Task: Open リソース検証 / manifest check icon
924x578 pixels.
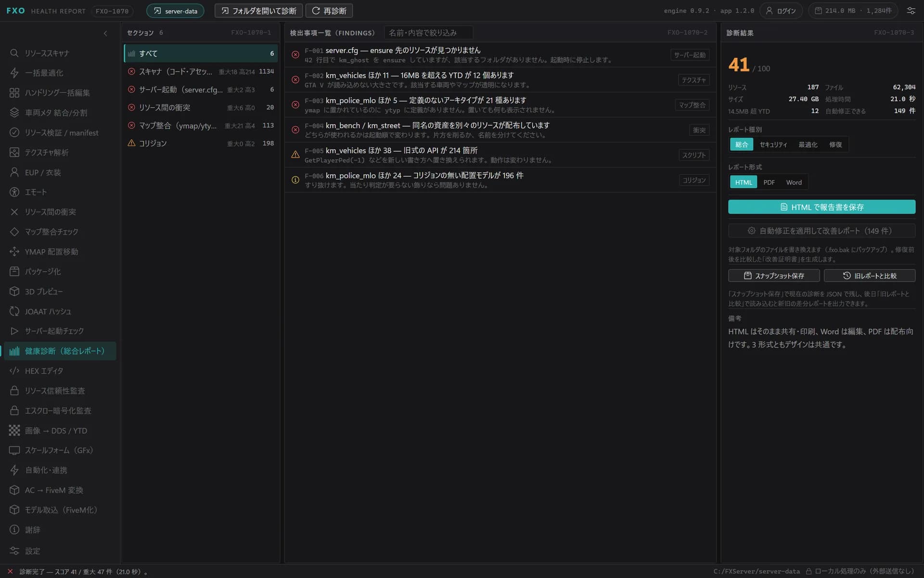Action: tap(14, 132)
